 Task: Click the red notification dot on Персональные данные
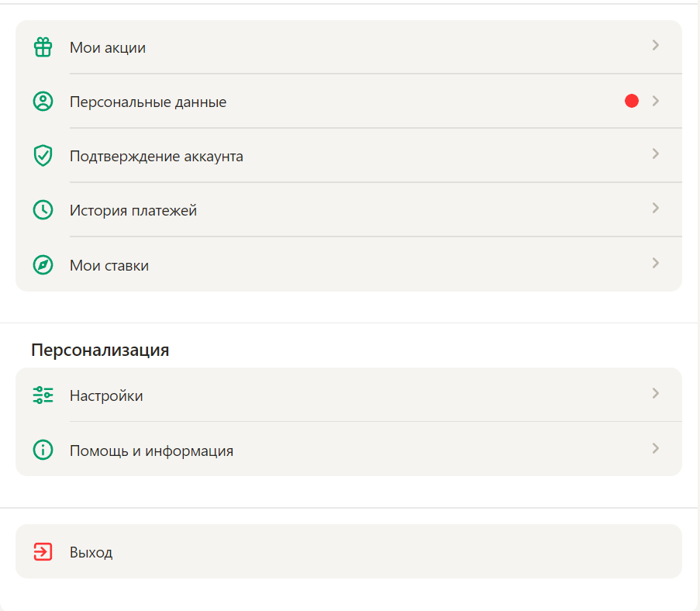point(632,101)
